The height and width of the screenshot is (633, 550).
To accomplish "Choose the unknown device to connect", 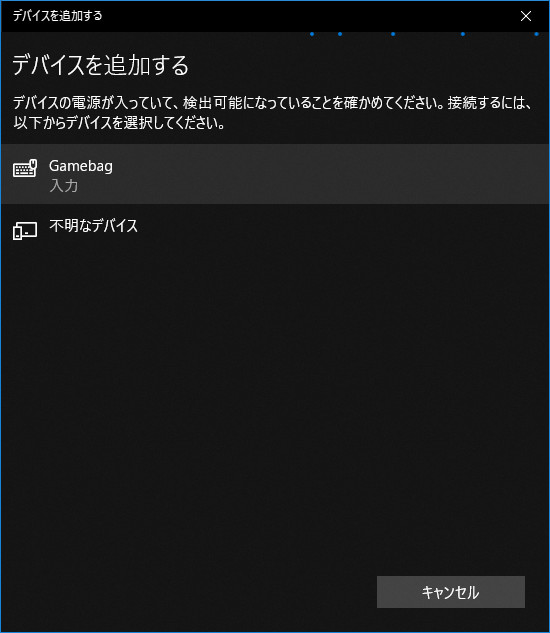I will pos(275,231).
